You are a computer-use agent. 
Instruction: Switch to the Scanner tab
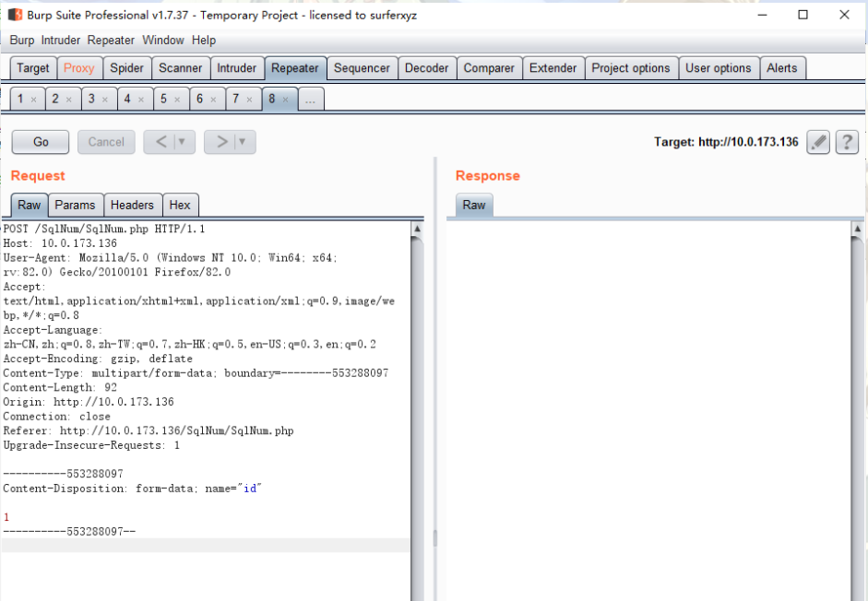[x=181, y=68]
